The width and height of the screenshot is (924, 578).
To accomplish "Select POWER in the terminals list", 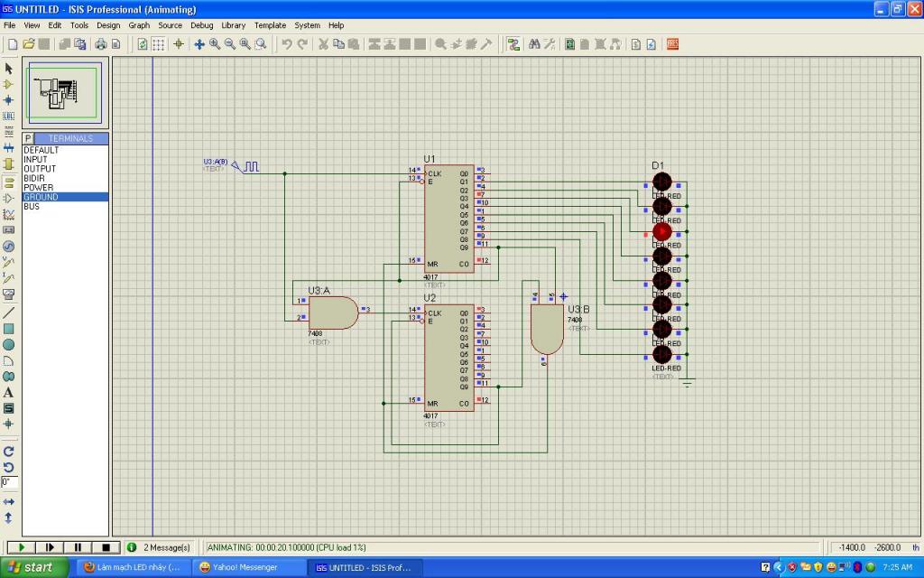I will (x=39, y=188).
